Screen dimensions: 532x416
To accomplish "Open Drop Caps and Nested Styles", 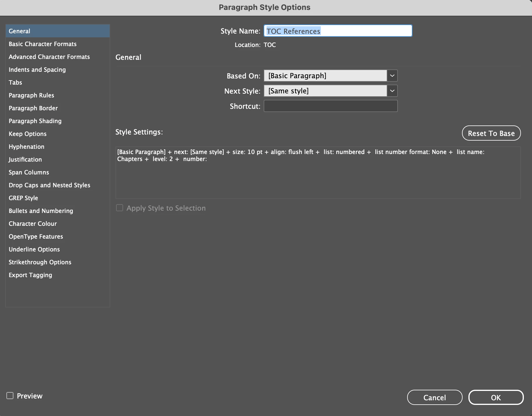I will coord(57,185).
